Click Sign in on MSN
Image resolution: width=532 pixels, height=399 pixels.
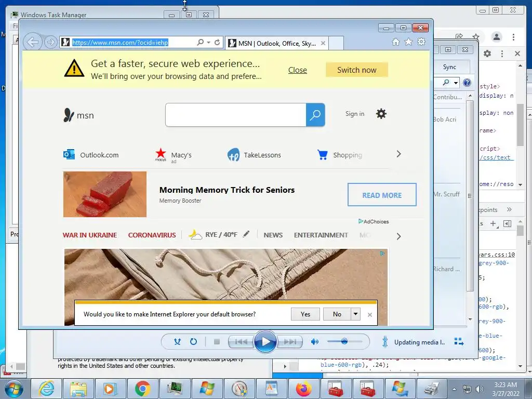point(355,114)
